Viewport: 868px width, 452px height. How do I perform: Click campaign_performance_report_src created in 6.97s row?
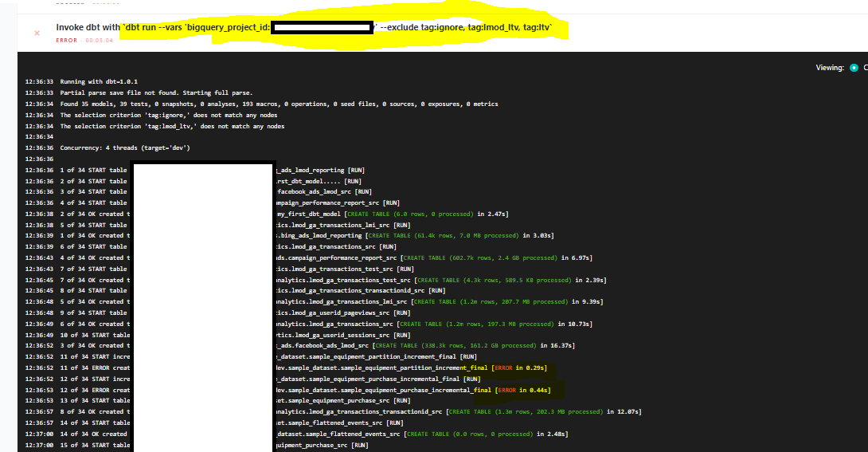click(309, 257)
